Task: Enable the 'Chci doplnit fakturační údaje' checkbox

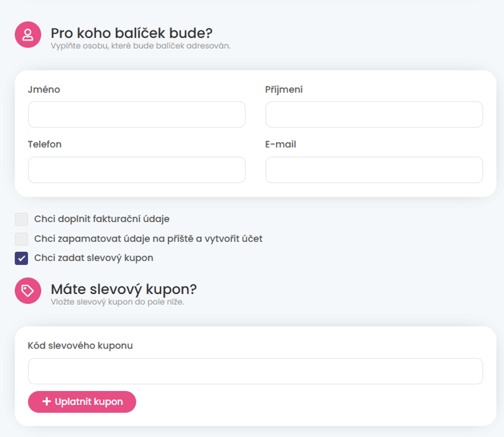Action: coord(21,219)
